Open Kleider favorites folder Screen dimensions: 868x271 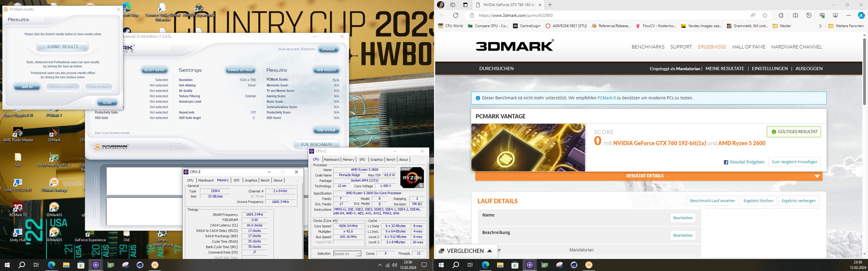click(x=782, y=26)
